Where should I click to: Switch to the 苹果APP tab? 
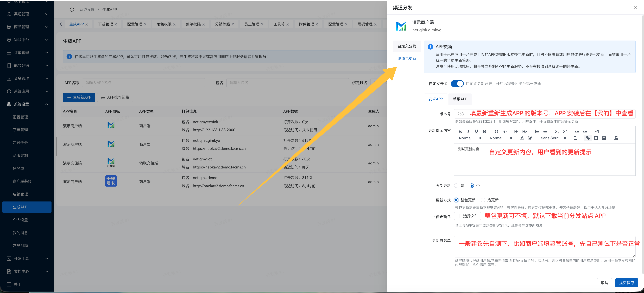[460, 99]
